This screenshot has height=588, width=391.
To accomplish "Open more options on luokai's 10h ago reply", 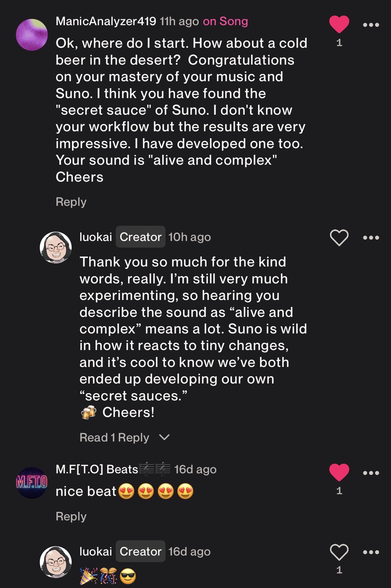I will pos(371,238).
